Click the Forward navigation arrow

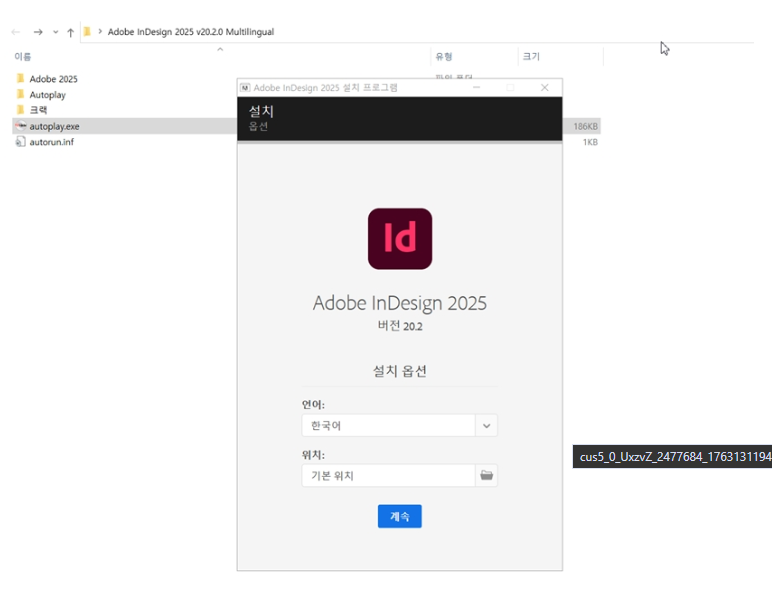click(x=37, y=32)
